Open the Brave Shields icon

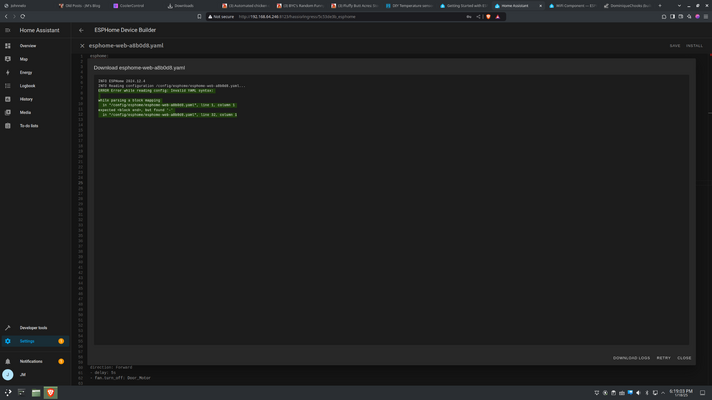[x=489, y=17]
